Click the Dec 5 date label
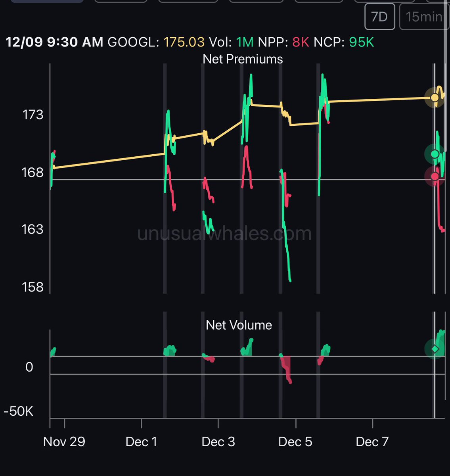 click(295, 442)
